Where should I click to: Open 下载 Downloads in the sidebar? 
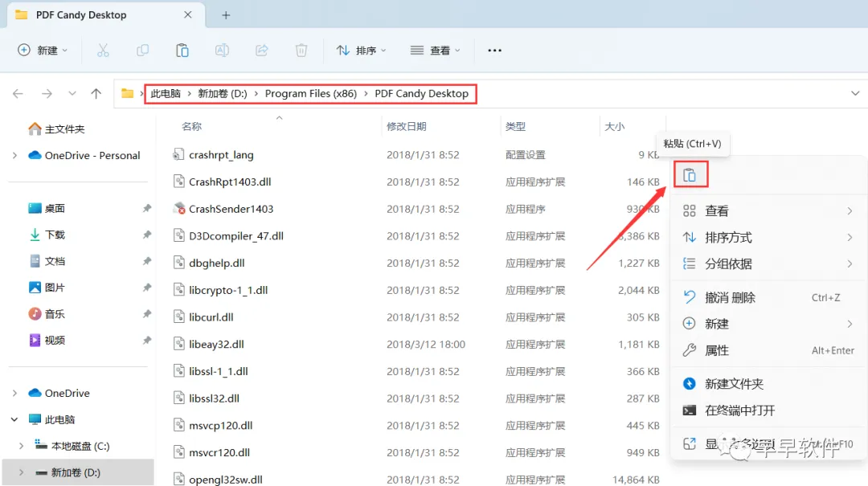click(47, 235)
